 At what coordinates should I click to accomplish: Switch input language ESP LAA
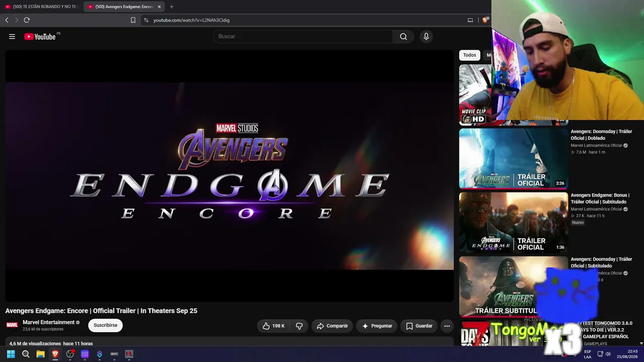coord(587,354)
